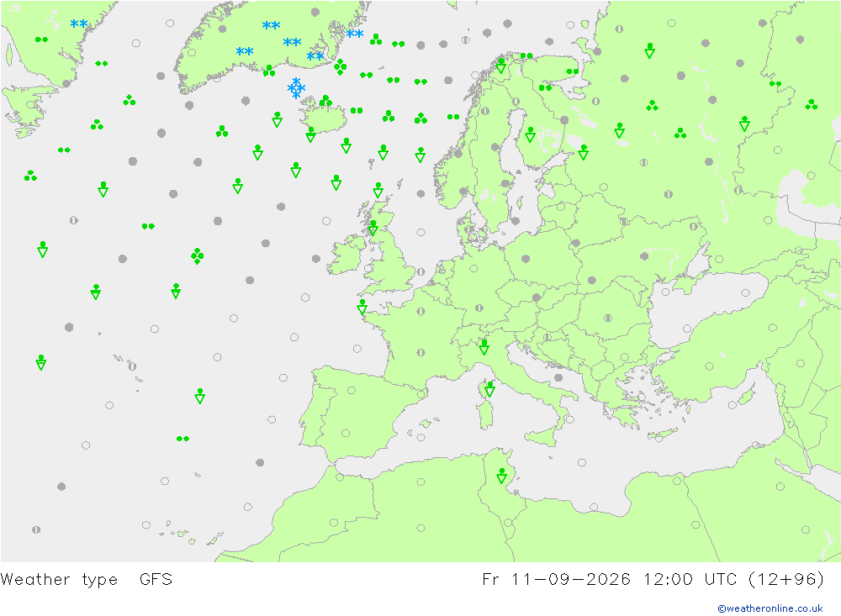Select the shower symbol over Corsica

click(x=489, y=389)
